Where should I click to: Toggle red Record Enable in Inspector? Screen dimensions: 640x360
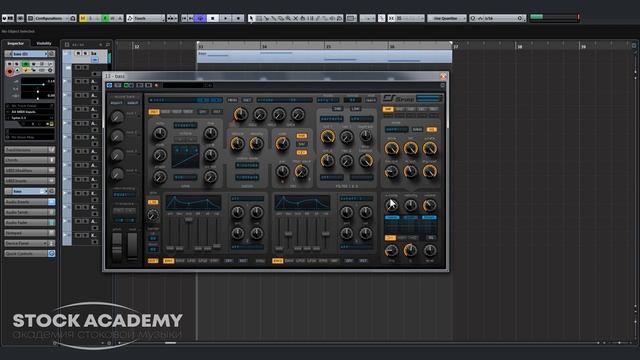click(x=9, y=71)
